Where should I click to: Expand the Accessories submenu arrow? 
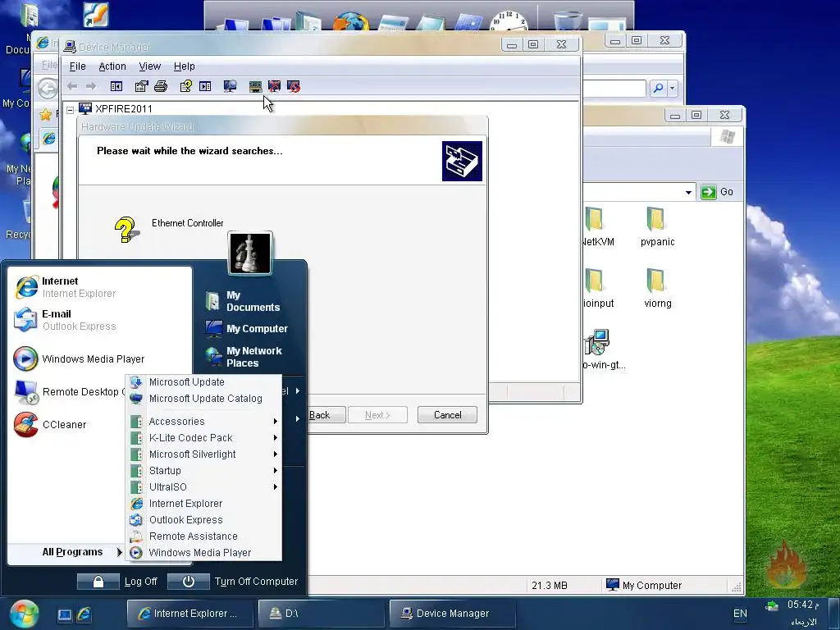click(276, 422)
